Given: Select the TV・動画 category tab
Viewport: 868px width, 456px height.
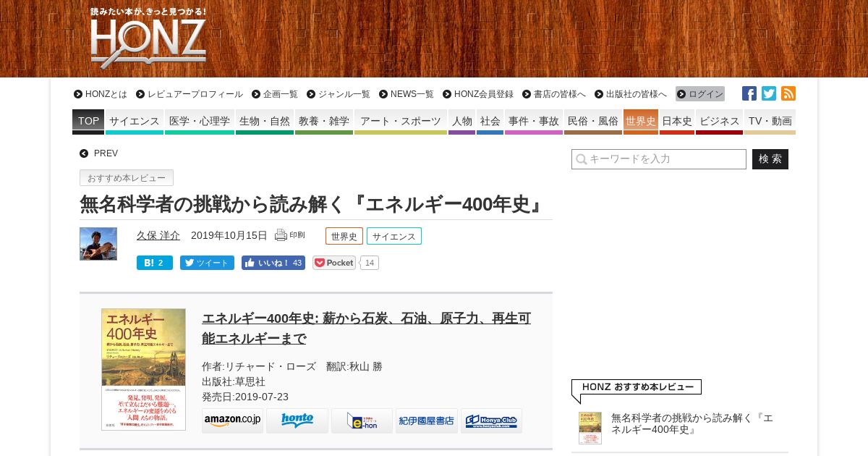Looking at the screenshot, I should click(x=770, y=121).
